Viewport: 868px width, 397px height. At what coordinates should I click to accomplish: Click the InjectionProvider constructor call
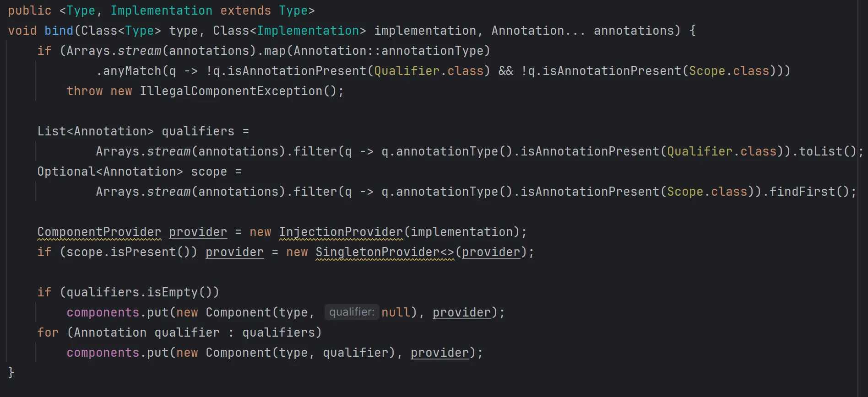tap(341, 232)
